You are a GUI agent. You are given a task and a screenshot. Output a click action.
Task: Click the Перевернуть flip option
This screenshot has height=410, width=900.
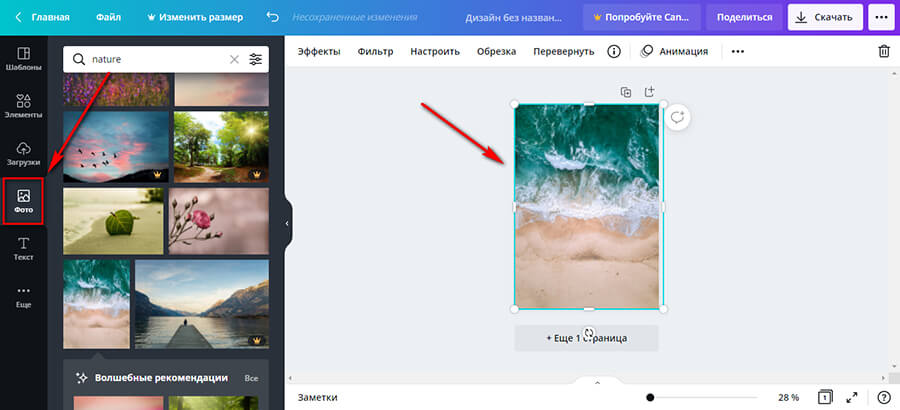click(563, 51)
